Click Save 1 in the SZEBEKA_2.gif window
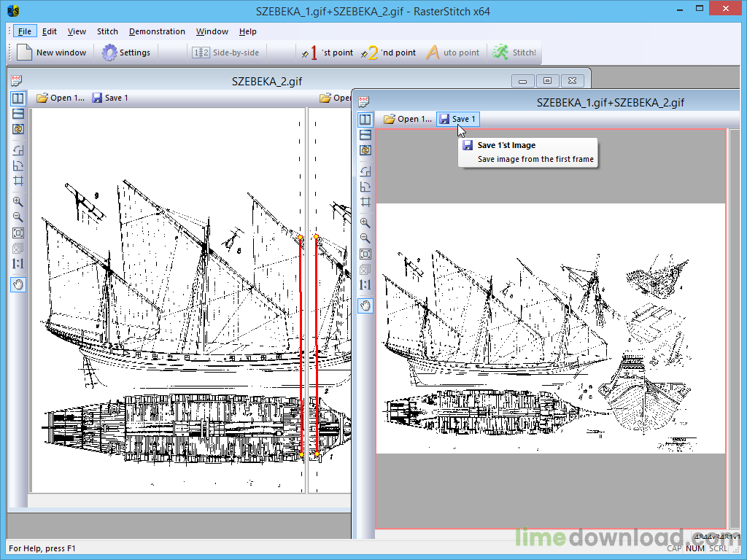Image resolution: width=747 pixels, height=560 pixels. click(x=110, y=98)
